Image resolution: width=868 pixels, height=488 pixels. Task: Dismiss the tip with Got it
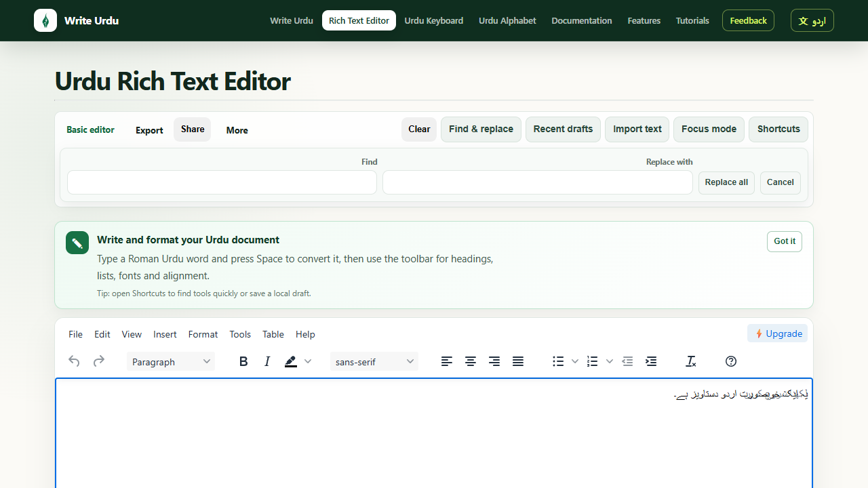(785, 241)
